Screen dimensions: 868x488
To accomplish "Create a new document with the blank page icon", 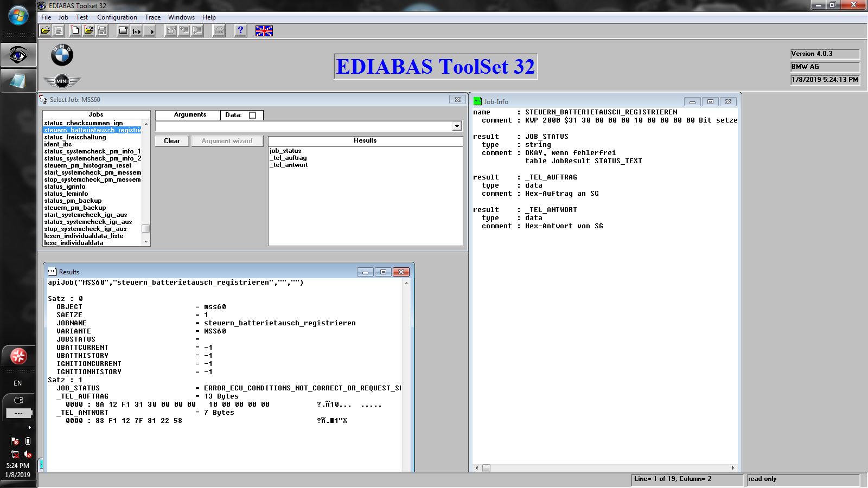I will tap(75, 31).
